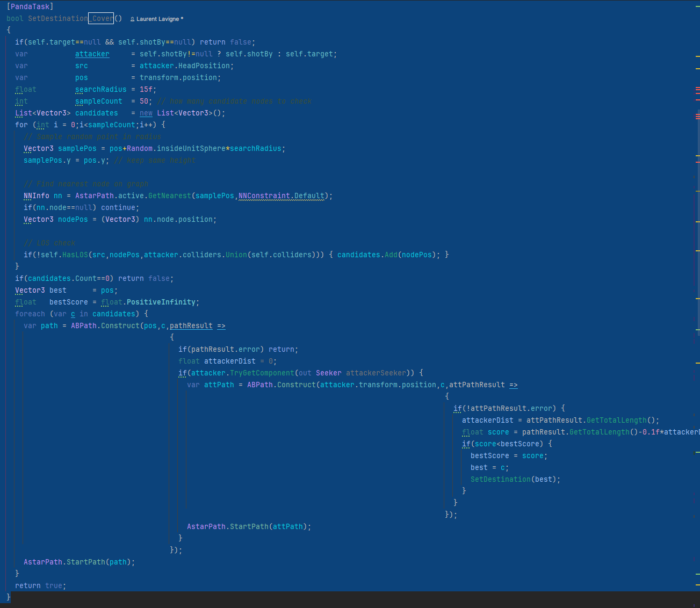Click the searchRadius variable declaration
Screen dimensions: 700x608
pos(100,90)
